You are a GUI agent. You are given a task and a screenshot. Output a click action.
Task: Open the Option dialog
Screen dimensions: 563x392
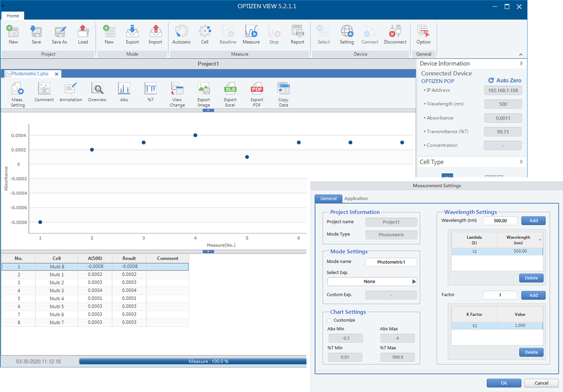(424, 34)
